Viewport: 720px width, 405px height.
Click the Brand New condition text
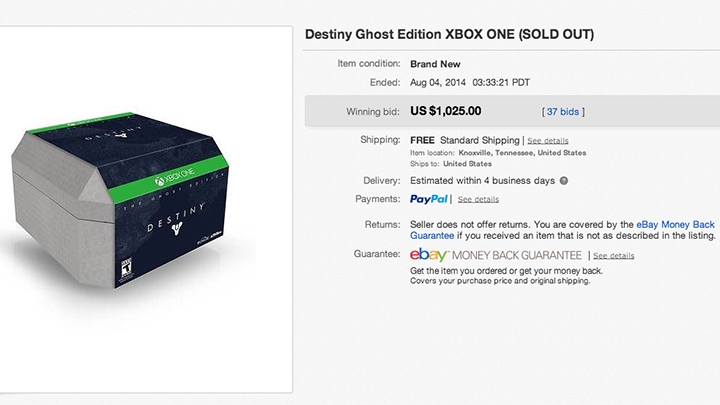[435, 63]
